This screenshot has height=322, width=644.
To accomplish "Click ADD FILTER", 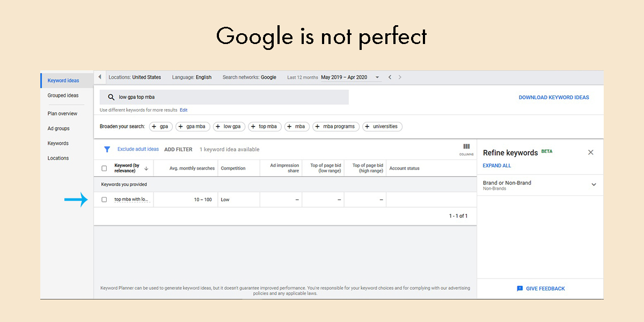I will point(178,150).
